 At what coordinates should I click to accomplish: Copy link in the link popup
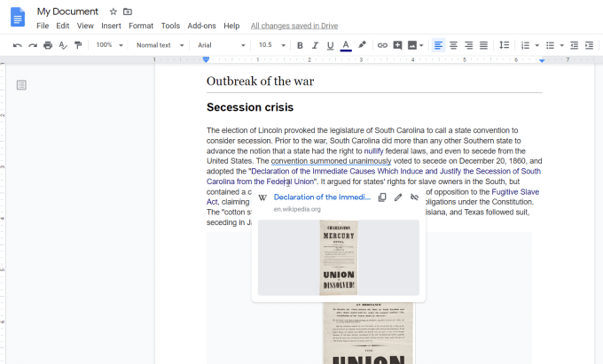382,197
